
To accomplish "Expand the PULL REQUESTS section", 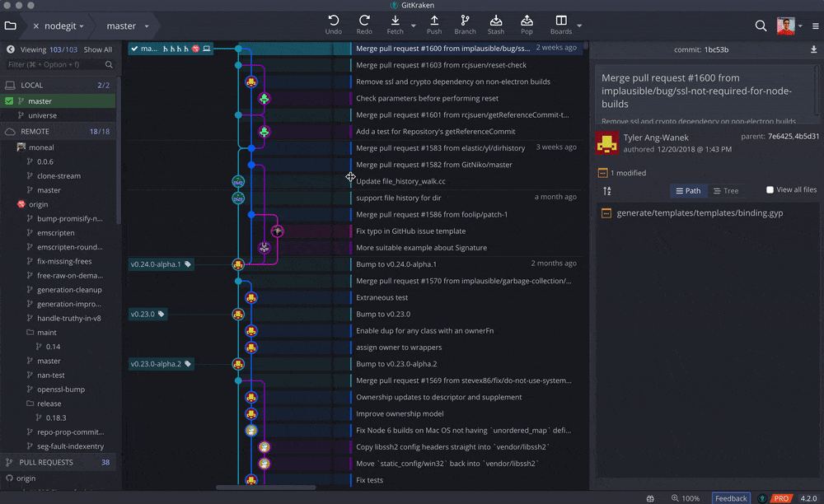I will [x=58, y=463].
